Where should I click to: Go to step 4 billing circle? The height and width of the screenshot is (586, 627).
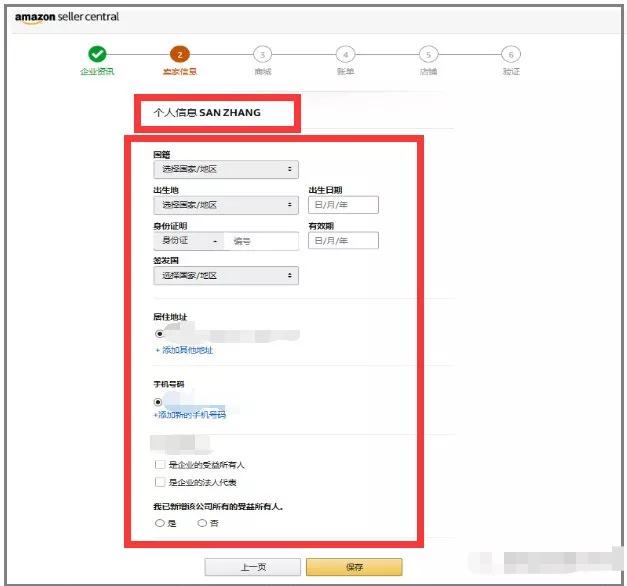[x=345, y=54]
